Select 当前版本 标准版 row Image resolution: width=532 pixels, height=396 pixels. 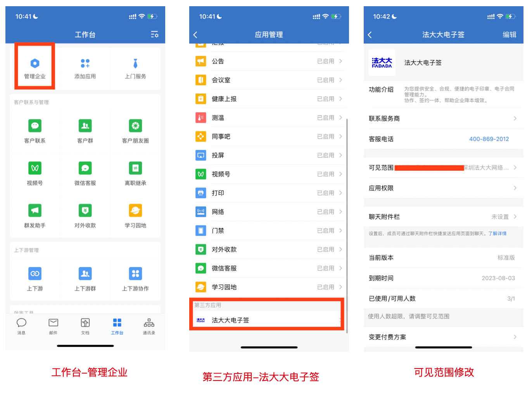[x=443, y=258]
